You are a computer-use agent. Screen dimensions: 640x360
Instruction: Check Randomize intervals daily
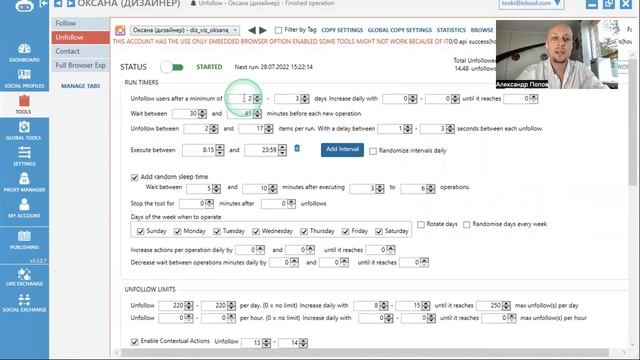pyautogui.click(x=373, y=151)
